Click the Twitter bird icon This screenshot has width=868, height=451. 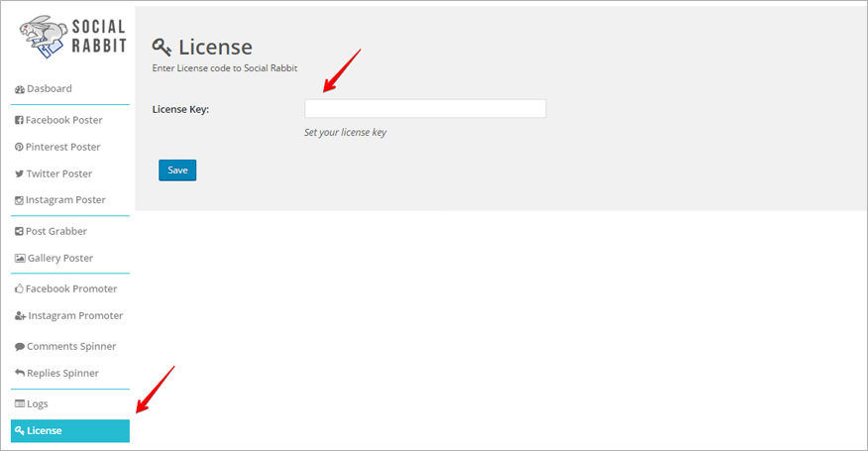click(20, 174)
